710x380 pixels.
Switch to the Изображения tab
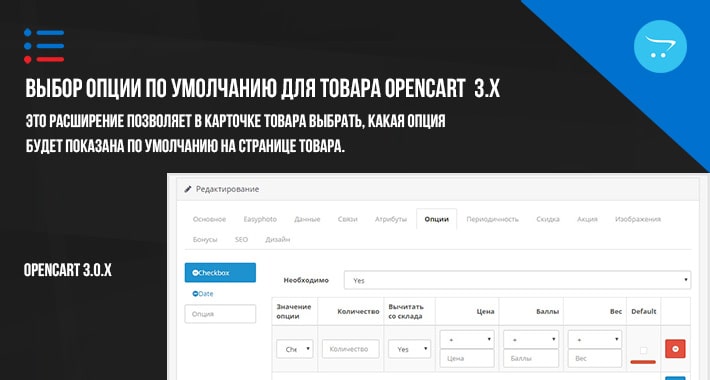point(638,219)
